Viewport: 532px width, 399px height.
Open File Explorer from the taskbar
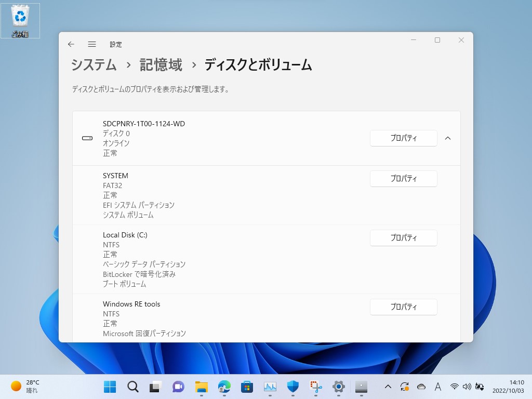coord(201,387)
